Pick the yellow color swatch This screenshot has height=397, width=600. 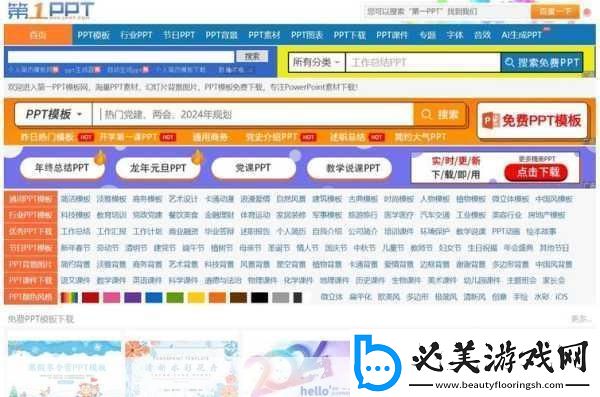[x=196, y=297]
